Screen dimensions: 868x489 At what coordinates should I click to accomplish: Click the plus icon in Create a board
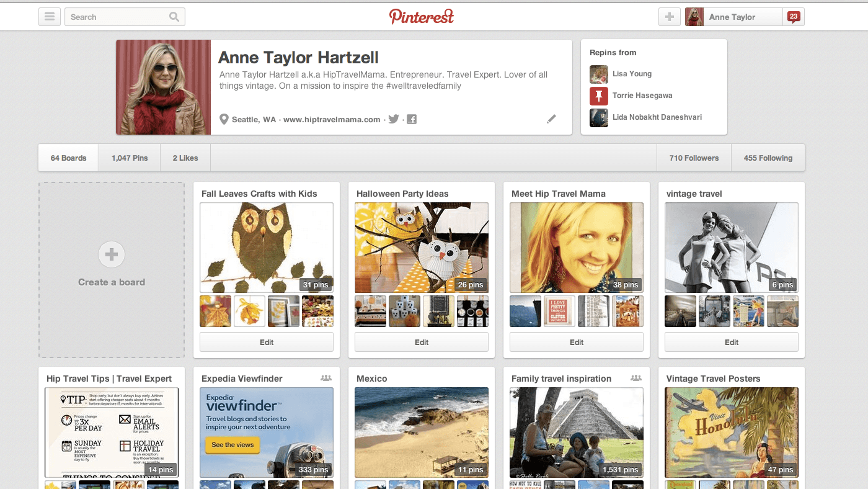[112, 254]
